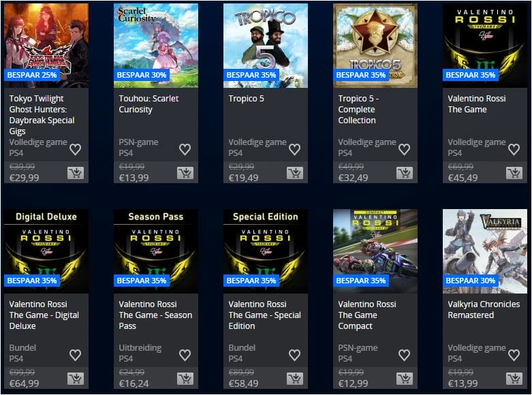Add Tokyo Twilight Ghost Hunters to cart
Viewport: 532px width, 395px height.
76,173
